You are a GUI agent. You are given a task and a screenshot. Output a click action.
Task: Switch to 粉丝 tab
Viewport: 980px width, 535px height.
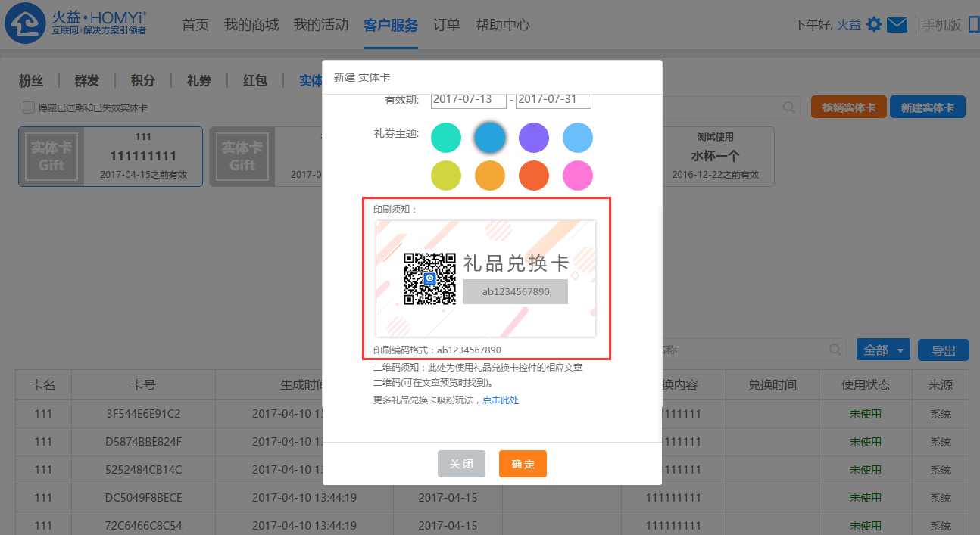pyautogui.click(x=31, y=81)
